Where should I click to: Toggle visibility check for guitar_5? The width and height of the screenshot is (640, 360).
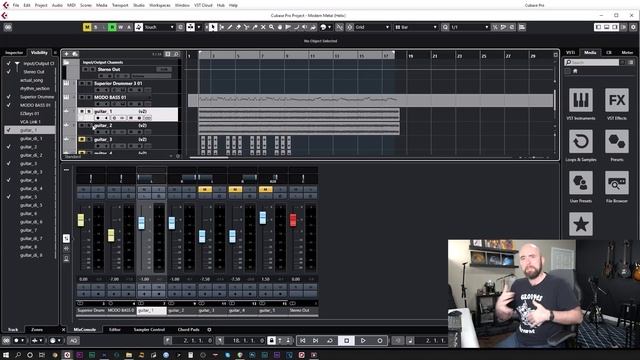pos(9,197)
